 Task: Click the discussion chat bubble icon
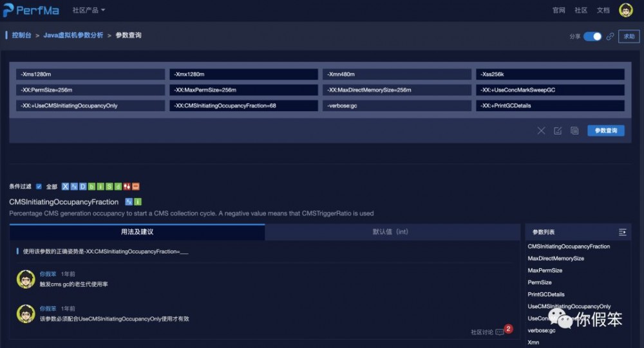click(x=500, y=332)
